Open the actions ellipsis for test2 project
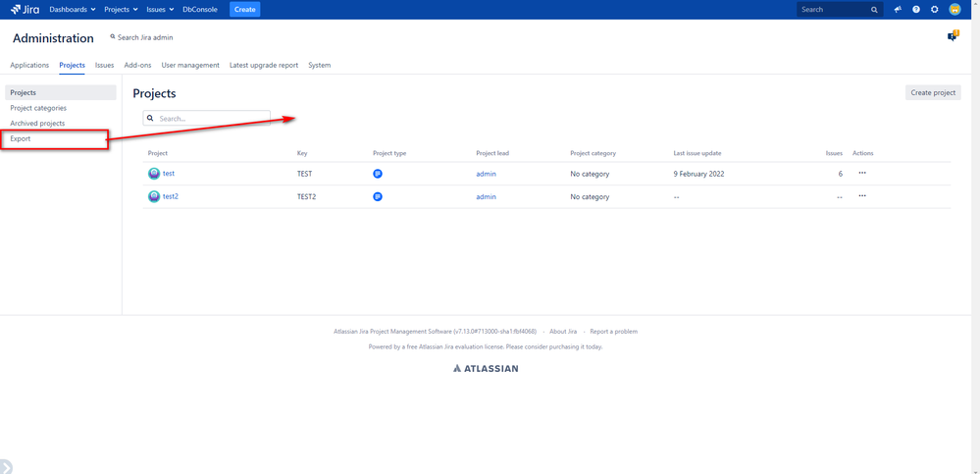 [x=862, y=195]
